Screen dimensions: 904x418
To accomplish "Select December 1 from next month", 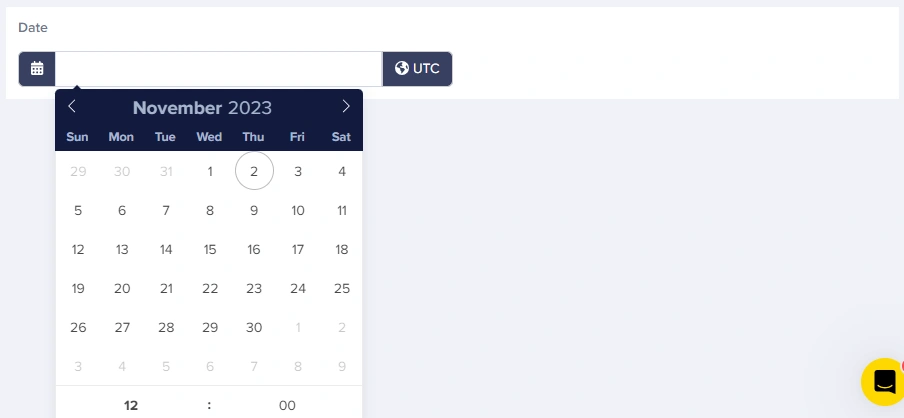I will (x=298, y=327).
